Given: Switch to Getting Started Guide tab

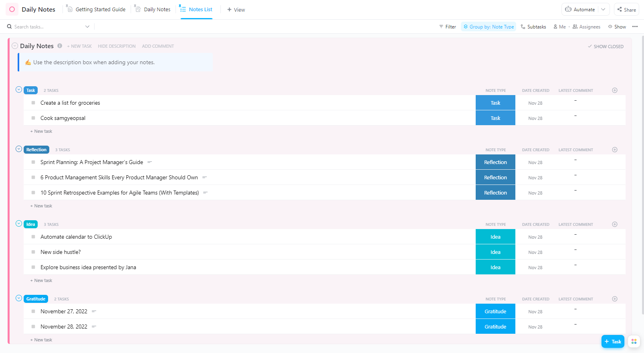Looking at the screenshot, I should pyautogui.click(x=96, y=9).
